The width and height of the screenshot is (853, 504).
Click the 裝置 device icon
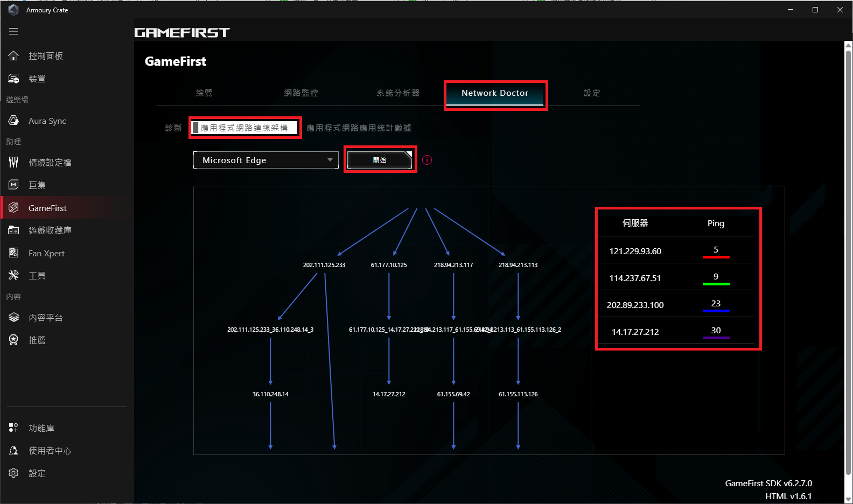click(13, 78)
